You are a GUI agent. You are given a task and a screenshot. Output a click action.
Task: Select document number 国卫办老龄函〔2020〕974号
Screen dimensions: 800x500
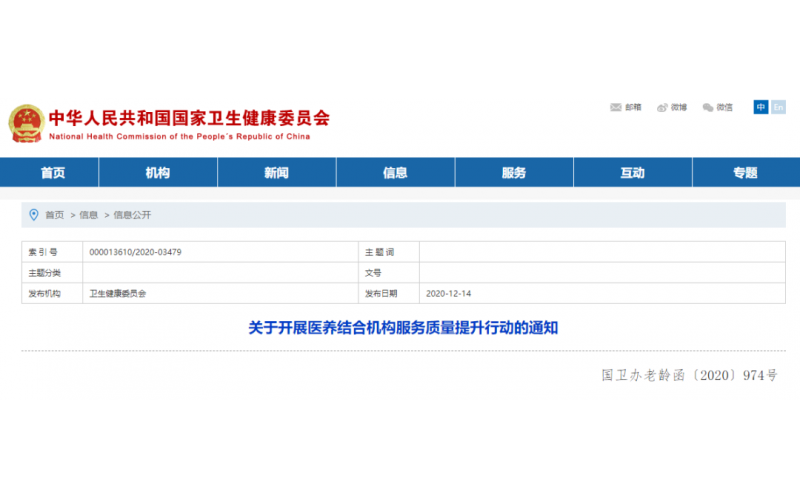tap(689, 376)
